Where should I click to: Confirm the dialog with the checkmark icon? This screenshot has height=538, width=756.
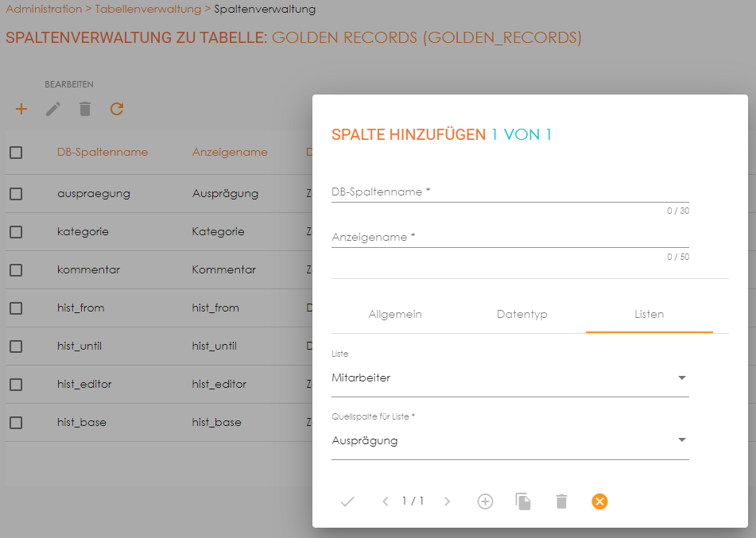coord(347,501)
